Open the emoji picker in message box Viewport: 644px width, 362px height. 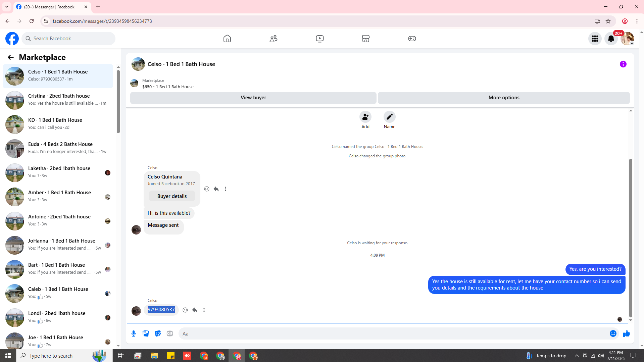[x=613, y=333]
